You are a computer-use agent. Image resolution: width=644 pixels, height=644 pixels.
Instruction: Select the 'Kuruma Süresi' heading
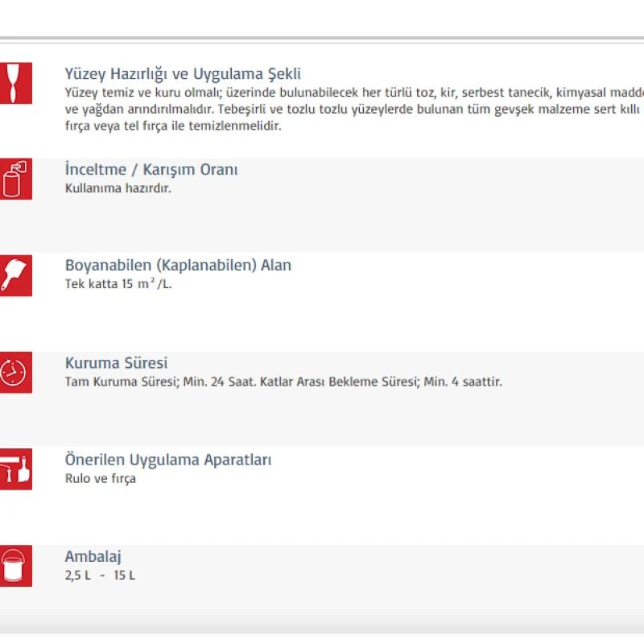(116, 363)
